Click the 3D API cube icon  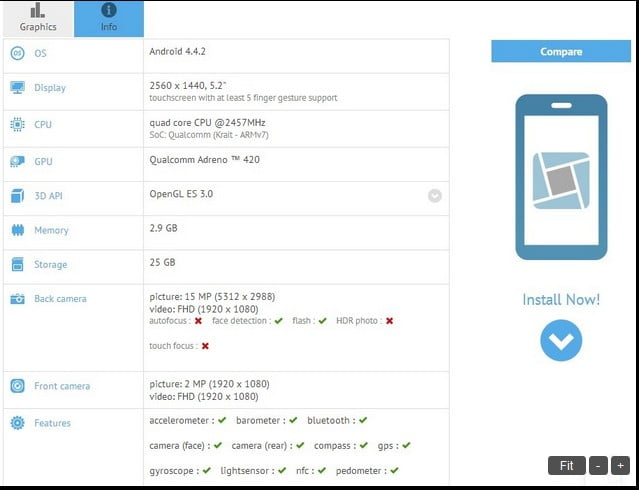pyautogui.click(x=17, y=196)
